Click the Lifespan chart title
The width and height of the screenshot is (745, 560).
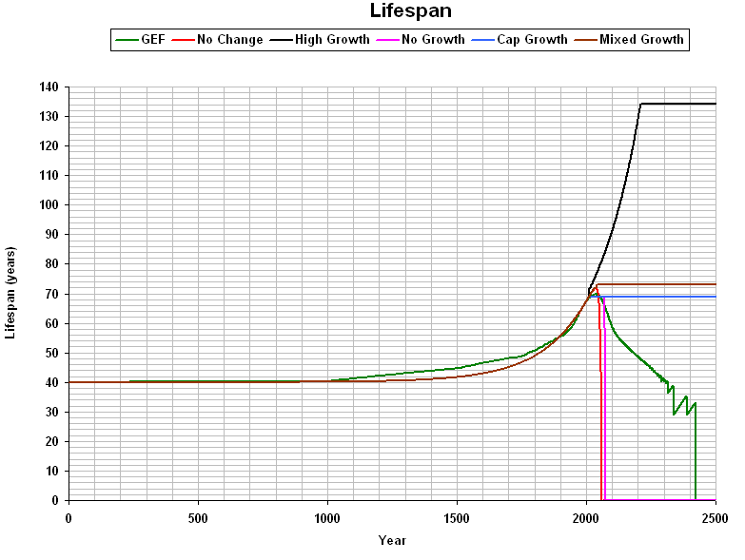[410, 11]
